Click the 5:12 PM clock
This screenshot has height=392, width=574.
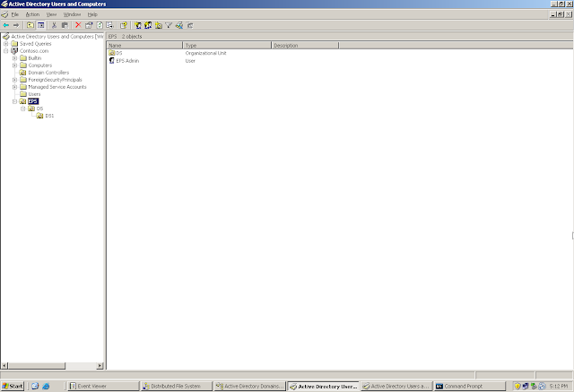point(559,386)
